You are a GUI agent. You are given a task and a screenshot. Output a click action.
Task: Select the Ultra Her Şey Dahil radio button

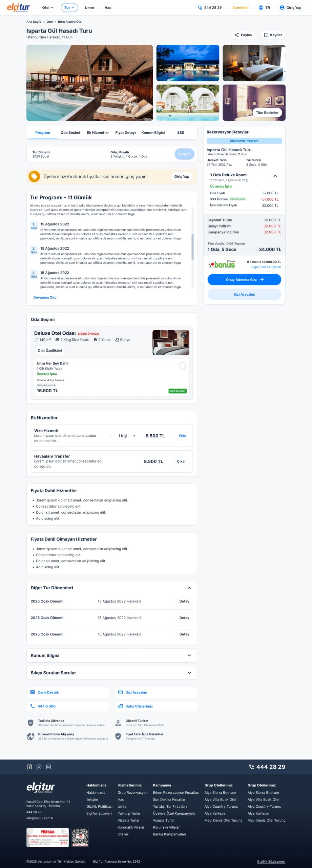(182, 366)
